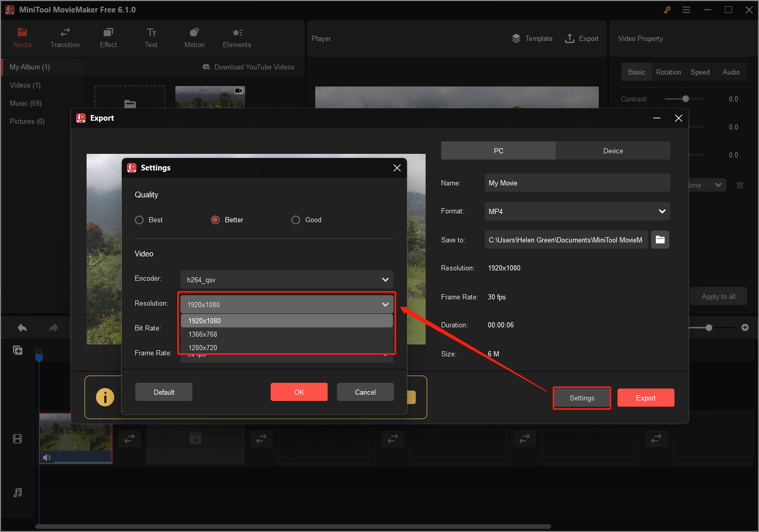Switch export target to Device
759x532 pixels.
pos(613,150)
